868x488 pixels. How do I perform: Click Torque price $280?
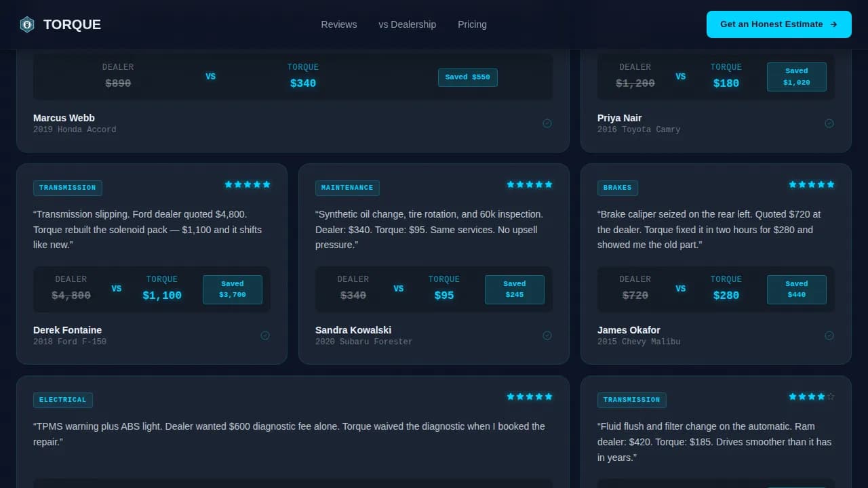pyautogui.click(x=726, y=296)
